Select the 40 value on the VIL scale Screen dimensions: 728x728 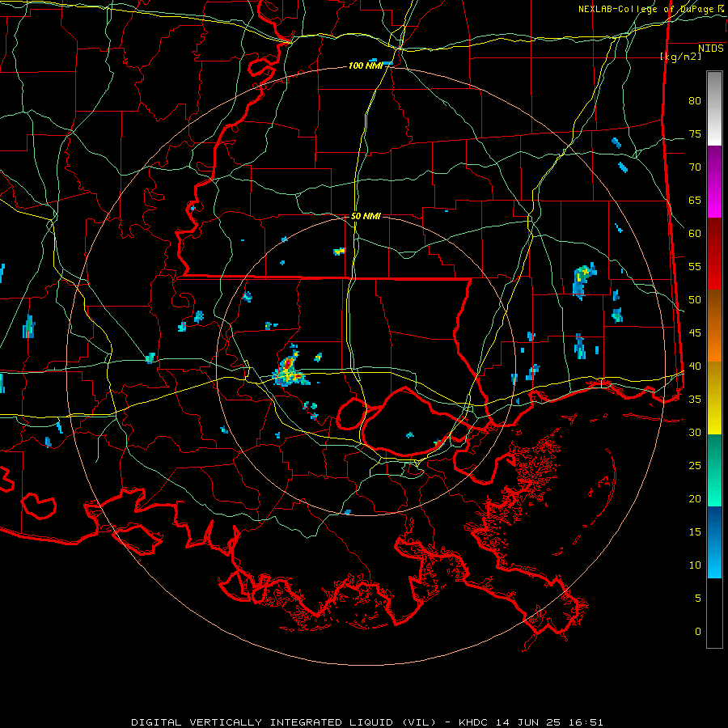(x=695, y=366)
